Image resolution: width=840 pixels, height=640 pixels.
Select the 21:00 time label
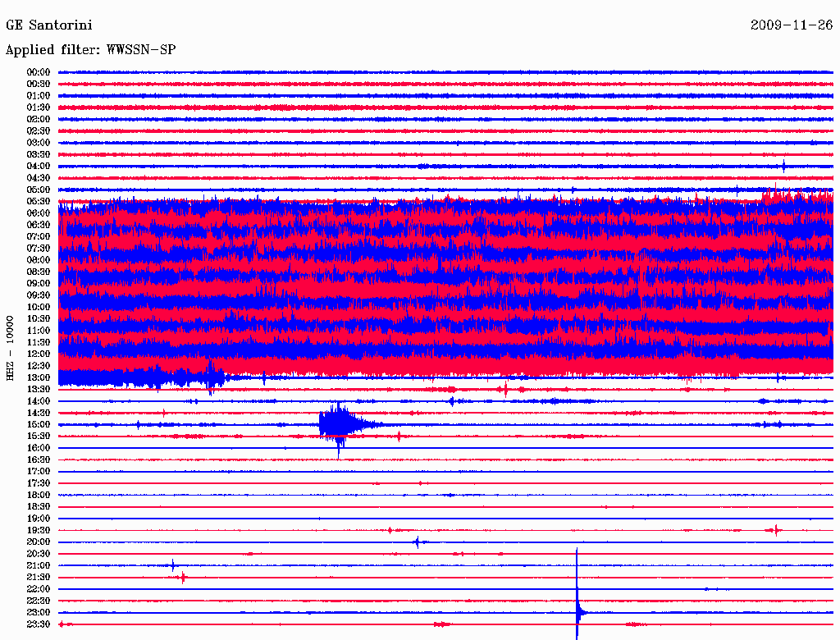point(39,566)
